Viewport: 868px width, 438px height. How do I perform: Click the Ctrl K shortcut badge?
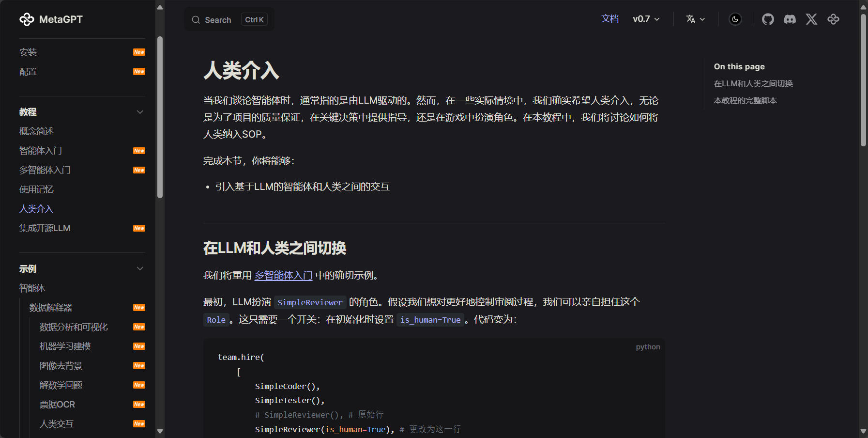[x=254, y=20]
